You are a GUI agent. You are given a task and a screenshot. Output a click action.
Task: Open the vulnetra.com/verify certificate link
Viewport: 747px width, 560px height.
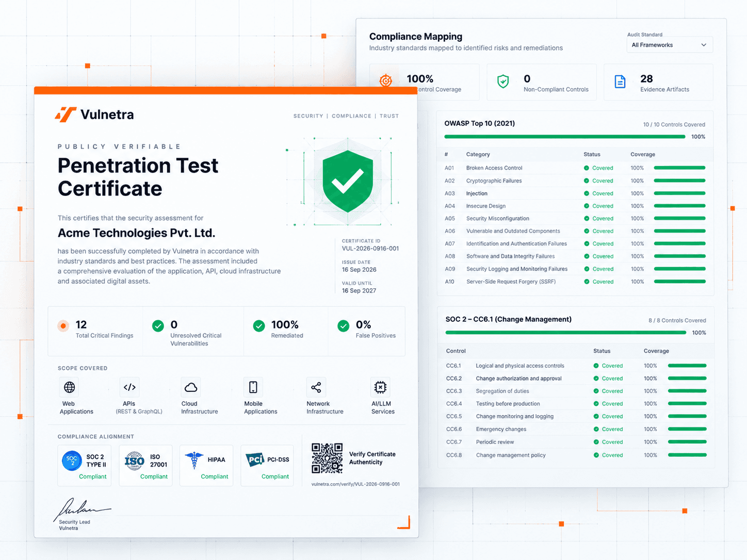[x=355, y=484]
